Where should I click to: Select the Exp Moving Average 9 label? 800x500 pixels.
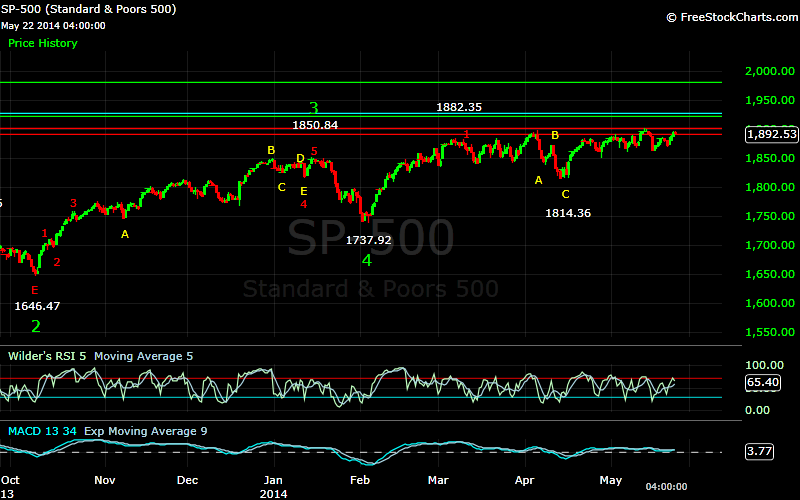tap(145, 432)
